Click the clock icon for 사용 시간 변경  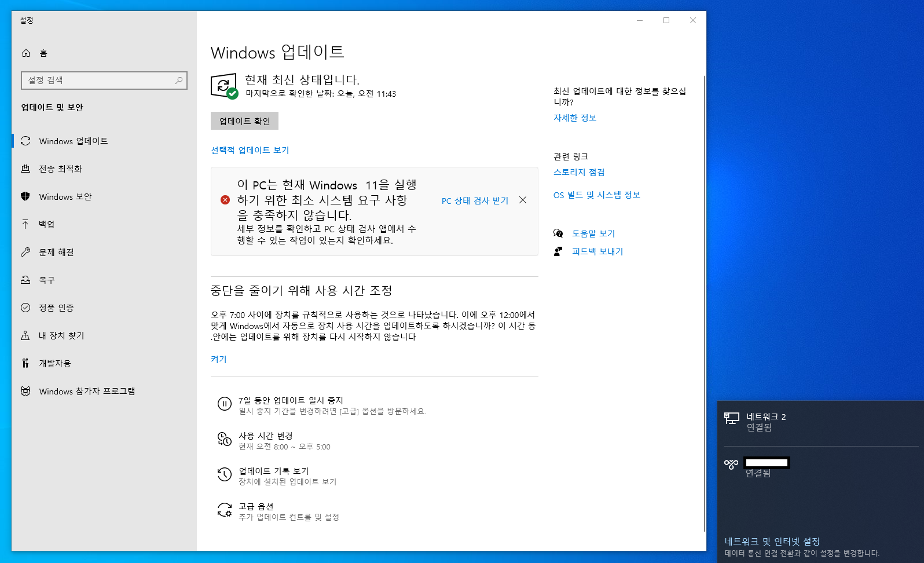pyautogui.click(x=225, y=439)
